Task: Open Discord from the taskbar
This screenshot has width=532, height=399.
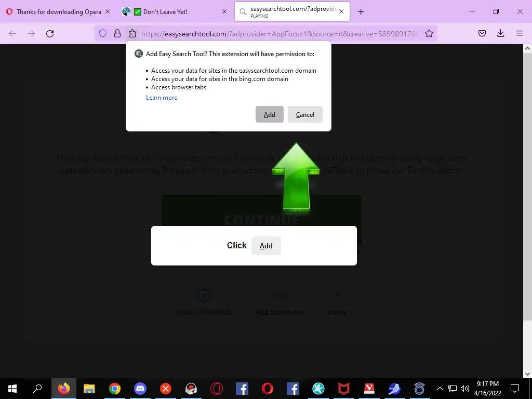Action: click(140, 389)
